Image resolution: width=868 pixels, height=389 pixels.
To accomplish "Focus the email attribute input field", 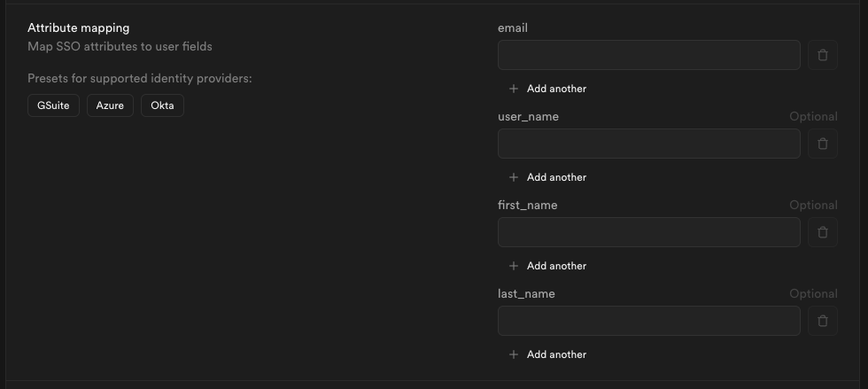I will pos(648,55).
